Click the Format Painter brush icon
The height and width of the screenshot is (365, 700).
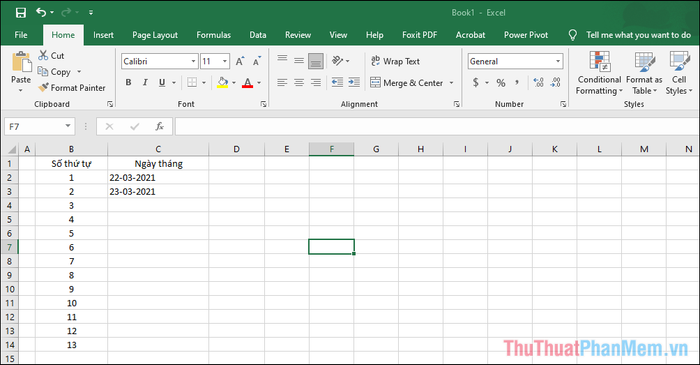tap(43, 87)
